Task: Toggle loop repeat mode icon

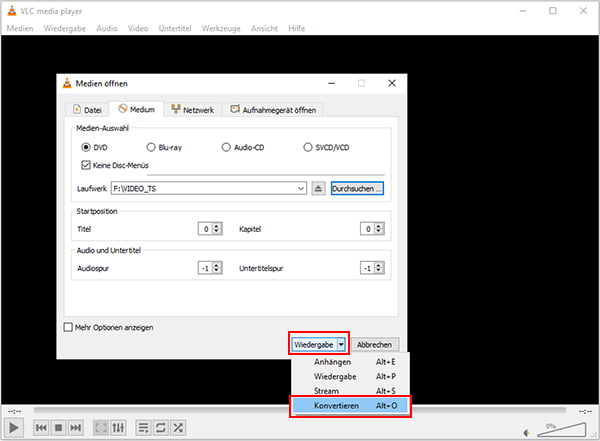Action: pyautogui.click(x=161, y=428)
